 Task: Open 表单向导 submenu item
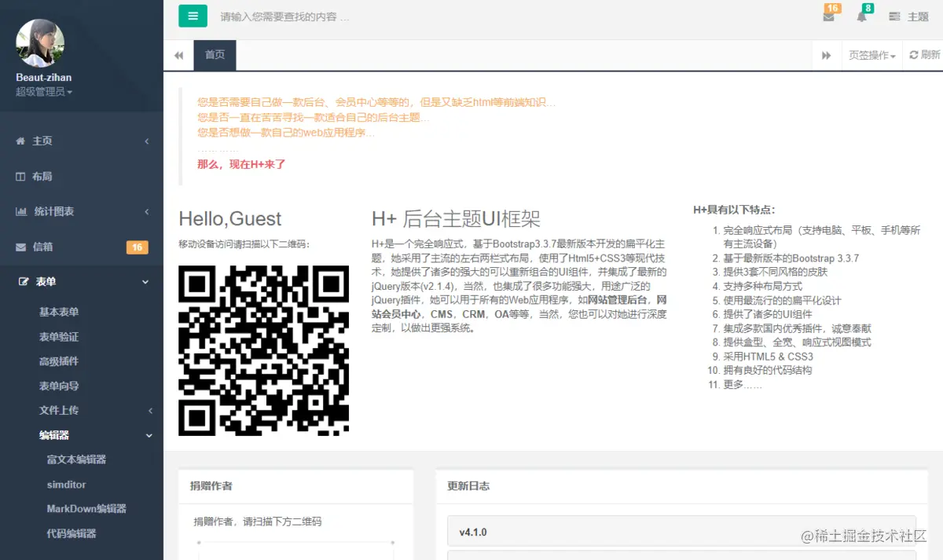(59, 386)
